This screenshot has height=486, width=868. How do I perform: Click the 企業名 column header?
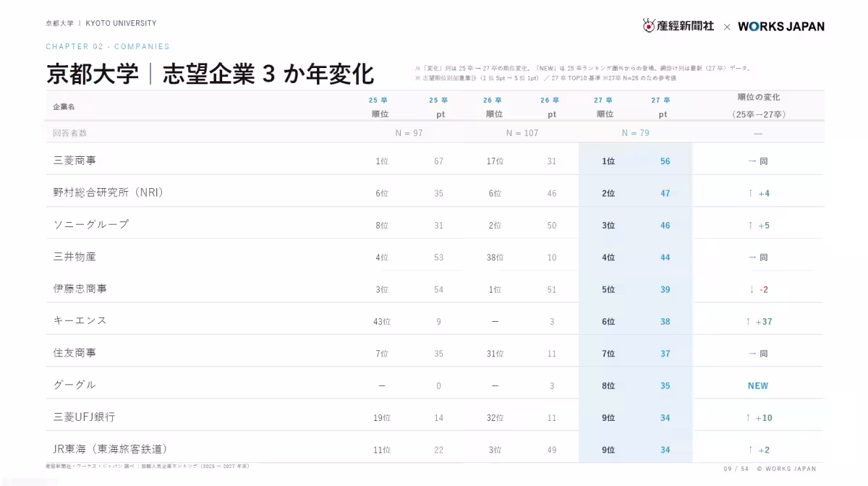[64, 106]
